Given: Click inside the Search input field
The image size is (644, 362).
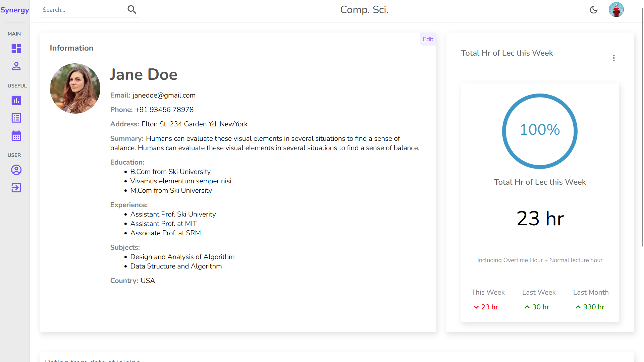Looking at the screenshot, I should click(83, 10).
